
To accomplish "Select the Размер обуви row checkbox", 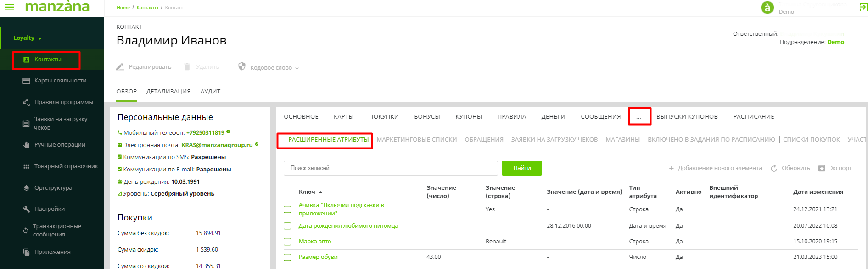I will coord(287,257).
